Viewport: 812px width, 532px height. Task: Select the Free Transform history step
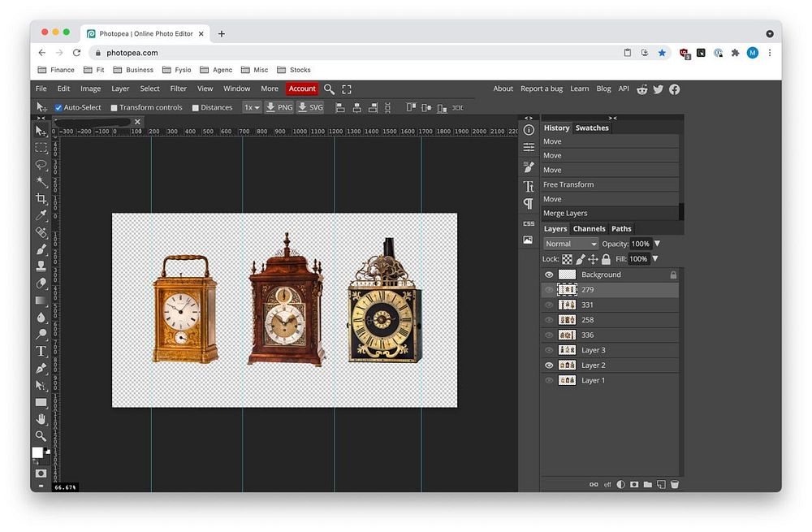coord(568,184)
